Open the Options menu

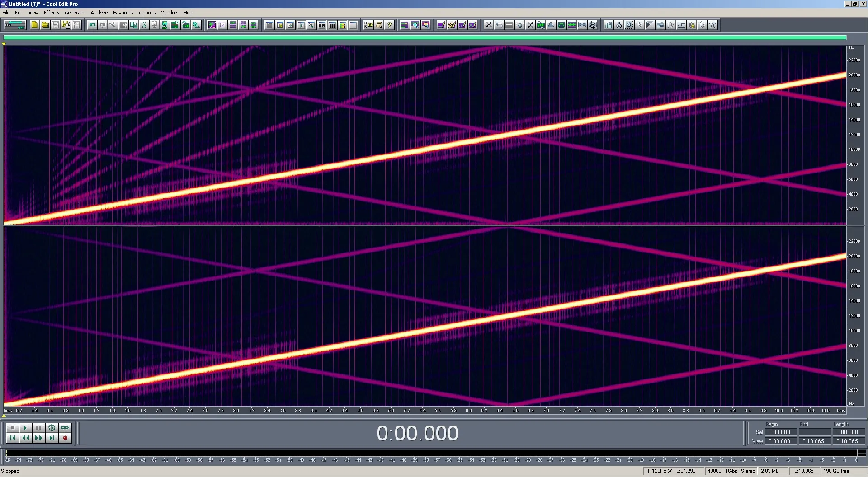(x=147, y=13)
